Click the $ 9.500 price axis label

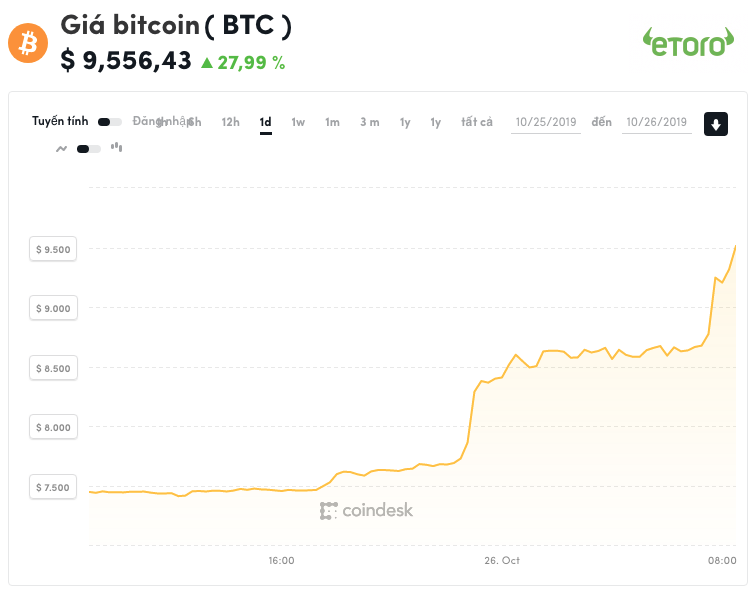click(53, 249)
